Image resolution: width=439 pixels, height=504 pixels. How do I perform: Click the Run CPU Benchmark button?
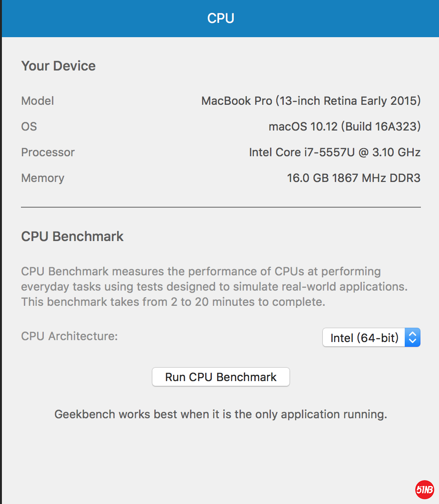pos(220,377)
